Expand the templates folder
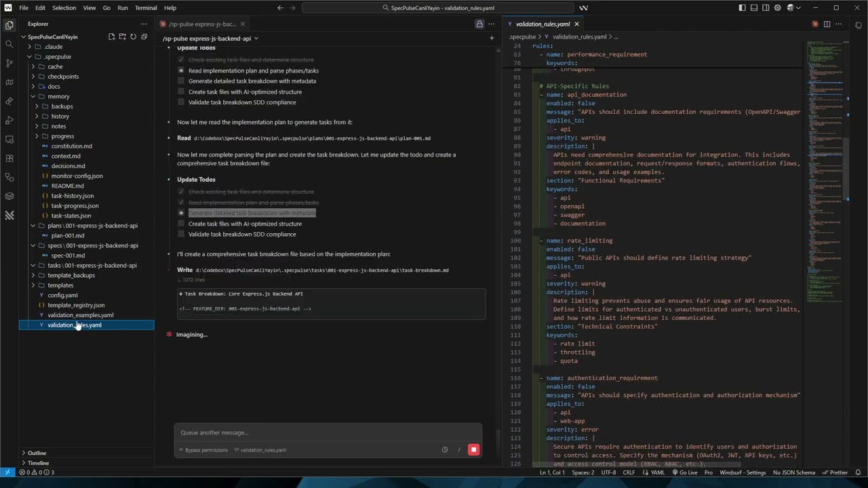This screenshot has width=868, height=488. [33, 285]
